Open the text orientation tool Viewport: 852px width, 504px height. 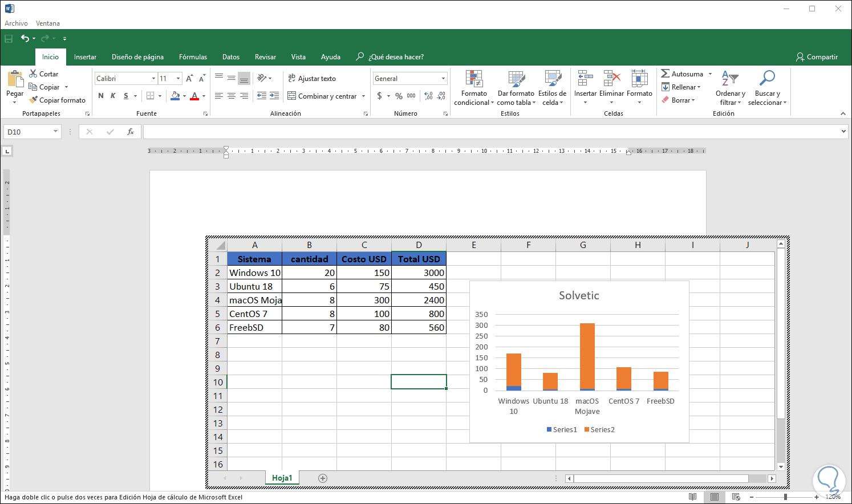(262, 78)
